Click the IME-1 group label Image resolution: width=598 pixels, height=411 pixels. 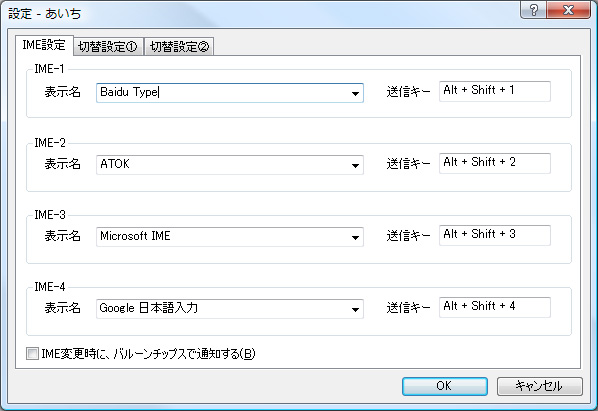pyautogui.click(x=49, y=69)
